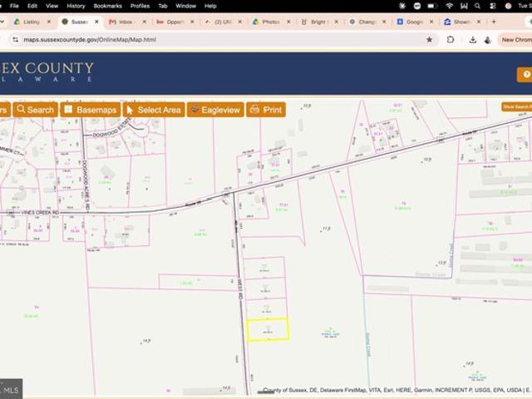Image resolution: width=532 pixels, height=399 pixels.
Task: Open a new browser tab
Action: click(x=494, y=22)
